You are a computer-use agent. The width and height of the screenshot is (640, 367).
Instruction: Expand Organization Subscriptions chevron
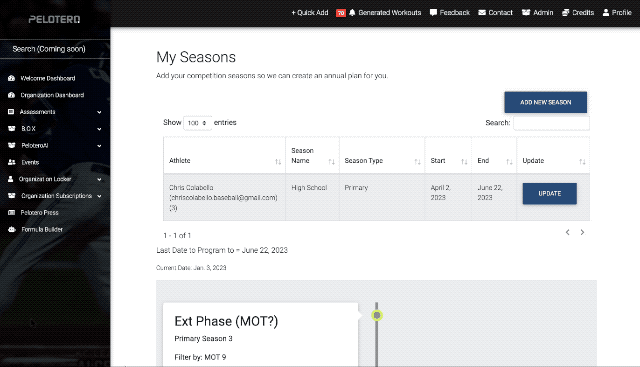pos(99,196)
